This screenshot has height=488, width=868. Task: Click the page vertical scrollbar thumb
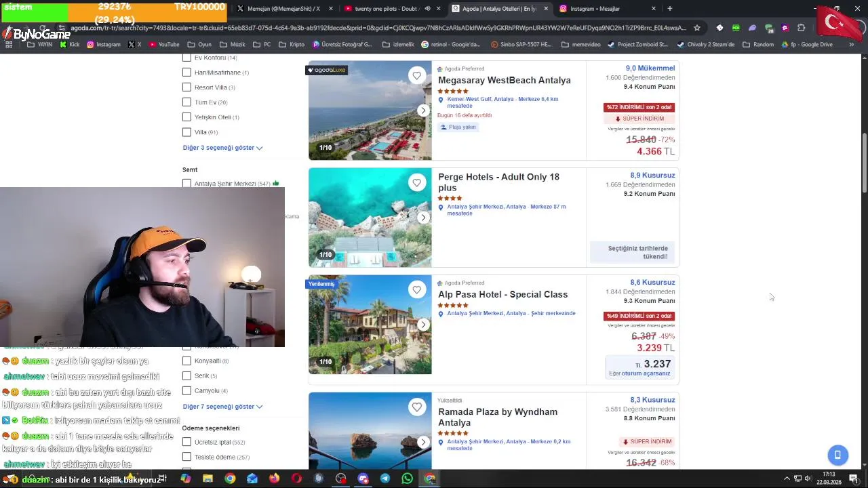864,163
